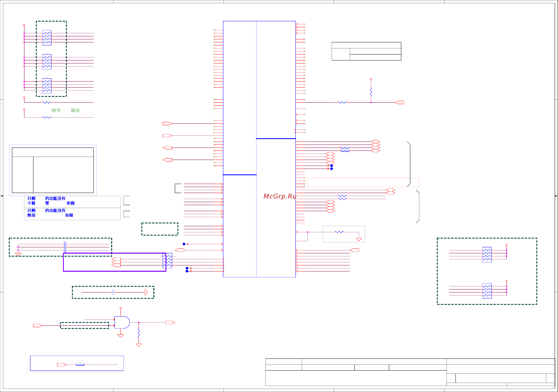
Task: Click the green text "接至"
Action: pos(56,110)
